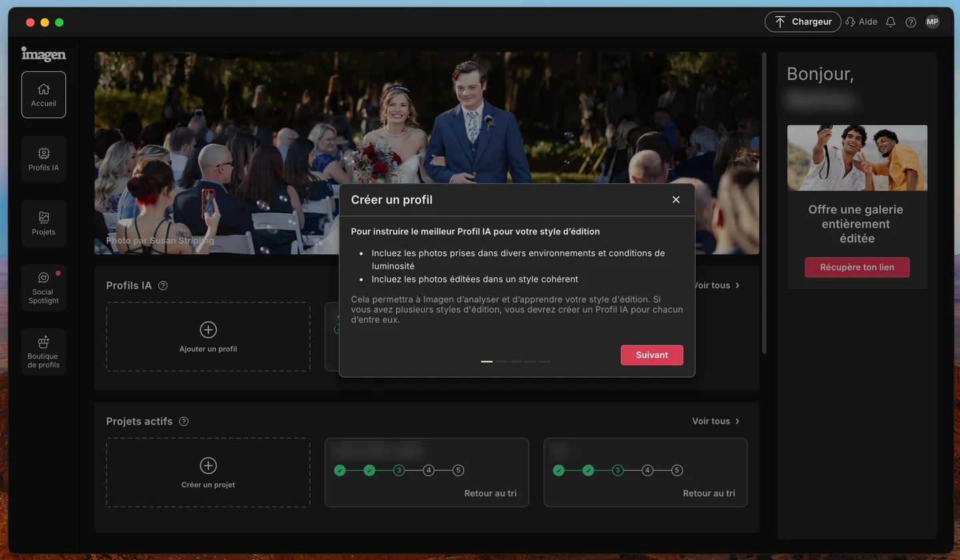960x560 pixels.
Task: Open the Accueil home section
Action: tap(43, 95)
